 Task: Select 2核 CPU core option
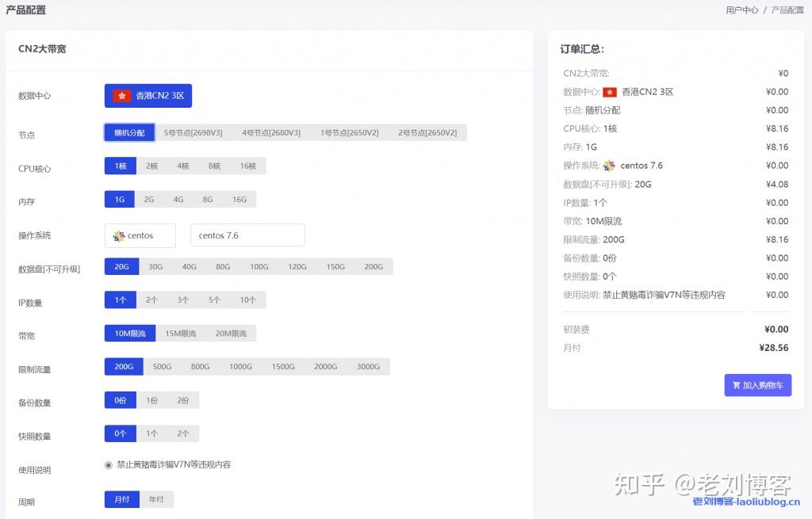tap(151, 166)
